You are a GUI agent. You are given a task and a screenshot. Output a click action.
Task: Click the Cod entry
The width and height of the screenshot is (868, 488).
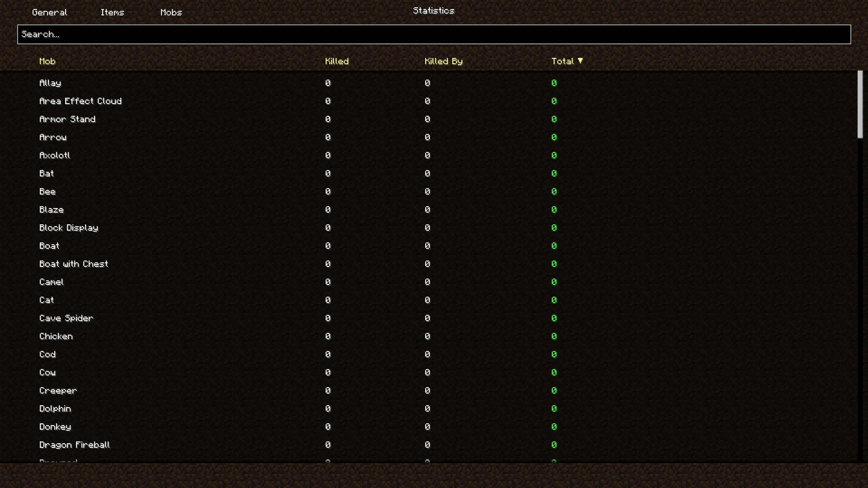47,354
